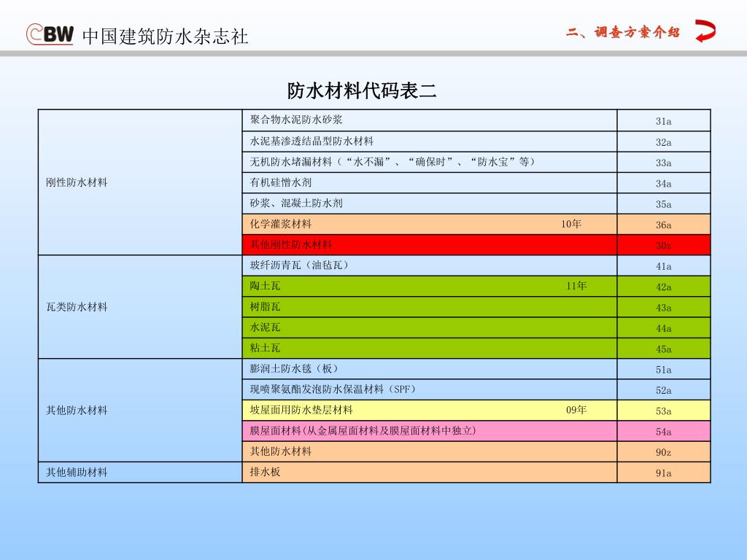747x560 pixels.
Task: Click code cell 36a
Action: pyautogui.click(x=664, y=225)
